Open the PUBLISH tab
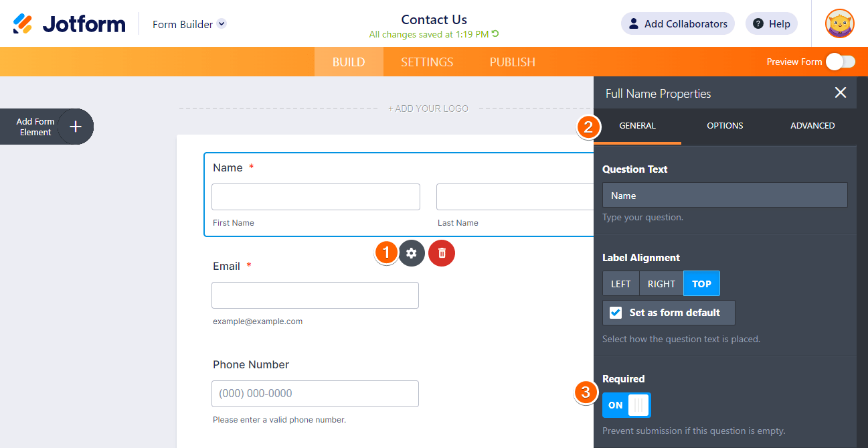The image size is (868, 448). pos(512,62)
